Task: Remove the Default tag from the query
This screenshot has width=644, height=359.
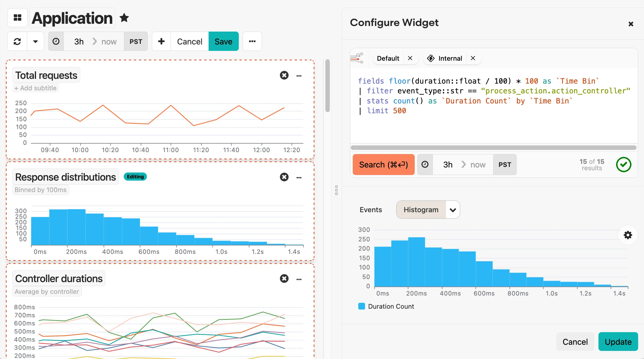Action: (410, 58)
